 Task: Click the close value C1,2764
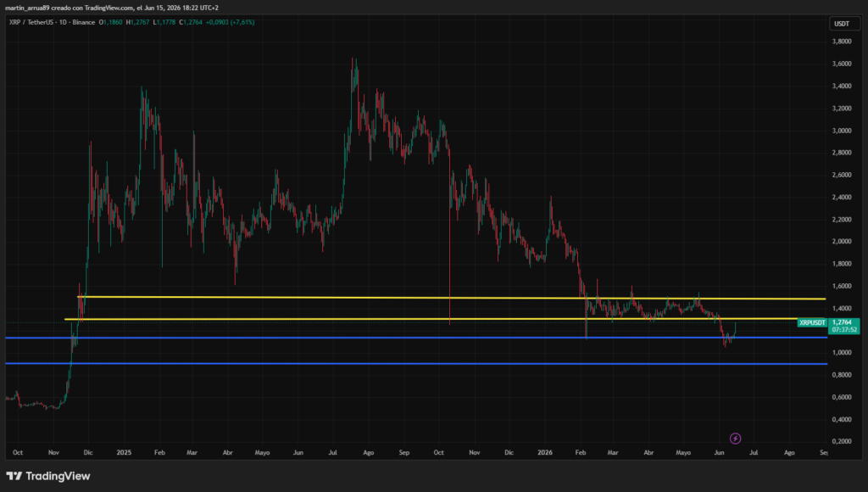pos(191,22)
